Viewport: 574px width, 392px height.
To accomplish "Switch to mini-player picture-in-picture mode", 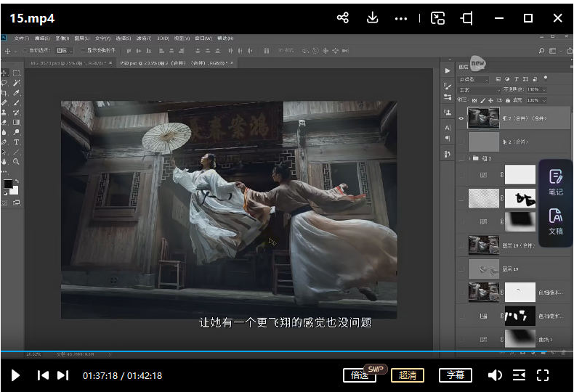I will [x=437, y=18].
